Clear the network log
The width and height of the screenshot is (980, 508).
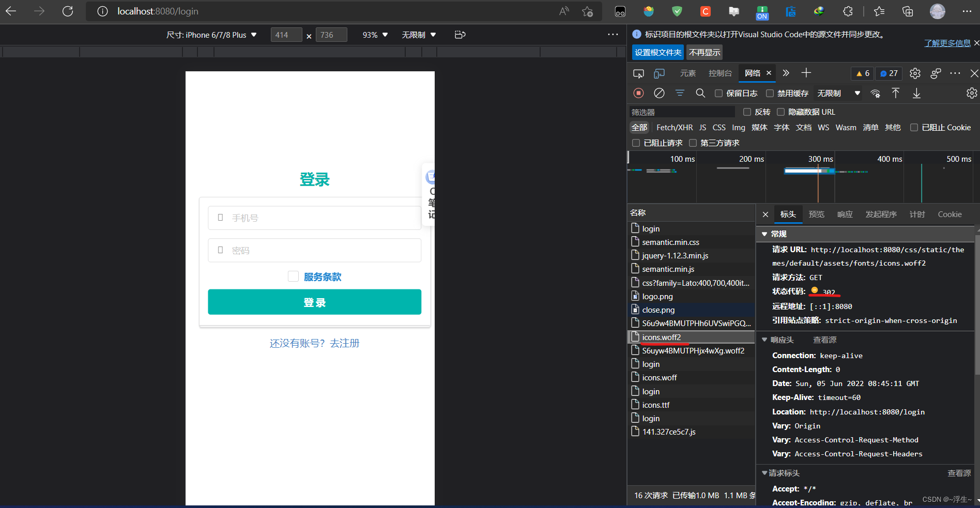(x=659, y=93)
